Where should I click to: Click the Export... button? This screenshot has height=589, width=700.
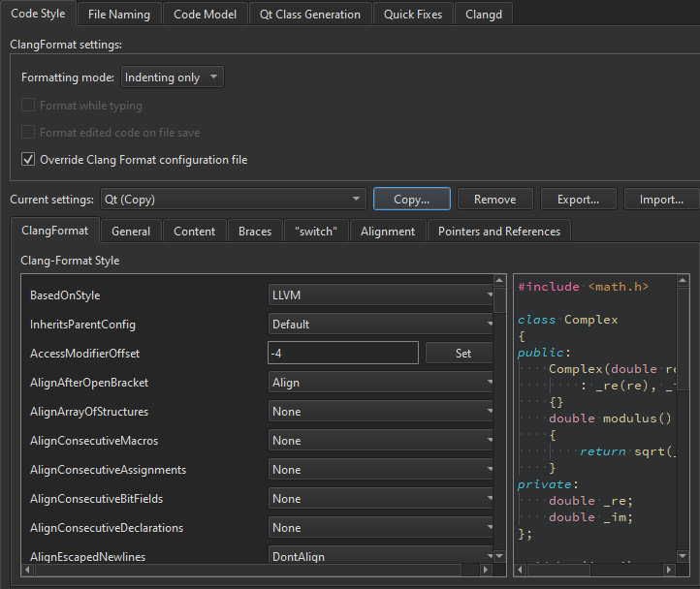coord(578,200)
